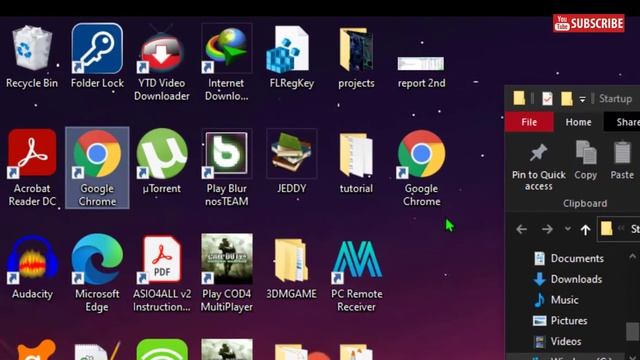Launch Play COD4 MultiPlayer shortcut
Viewport: 640px width, 360px height.
tap(227, 273)
